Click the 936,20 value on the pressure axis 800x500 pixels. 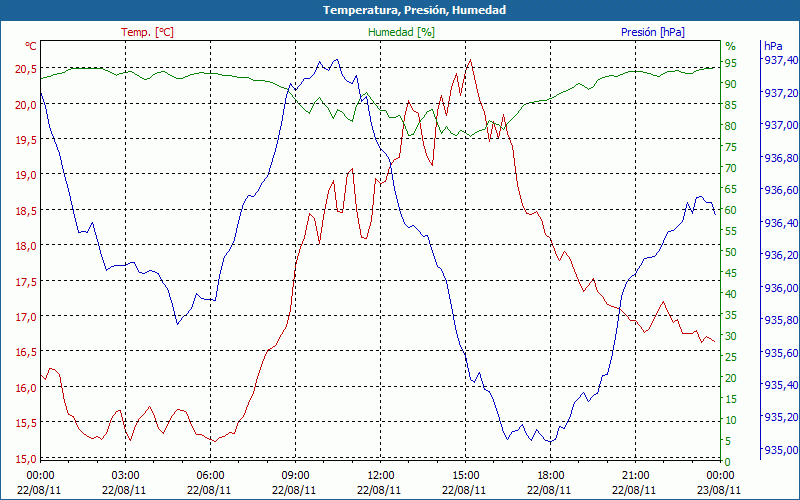click(x=781, y=255)
